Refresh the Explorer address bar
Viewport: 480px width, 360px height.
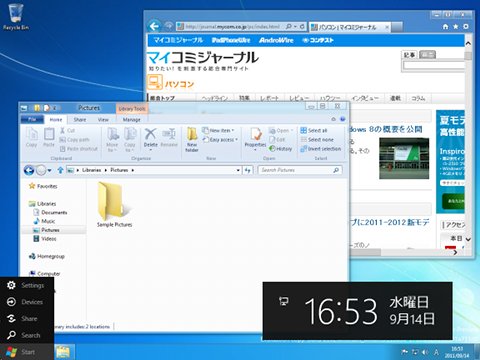click(248, 170)
